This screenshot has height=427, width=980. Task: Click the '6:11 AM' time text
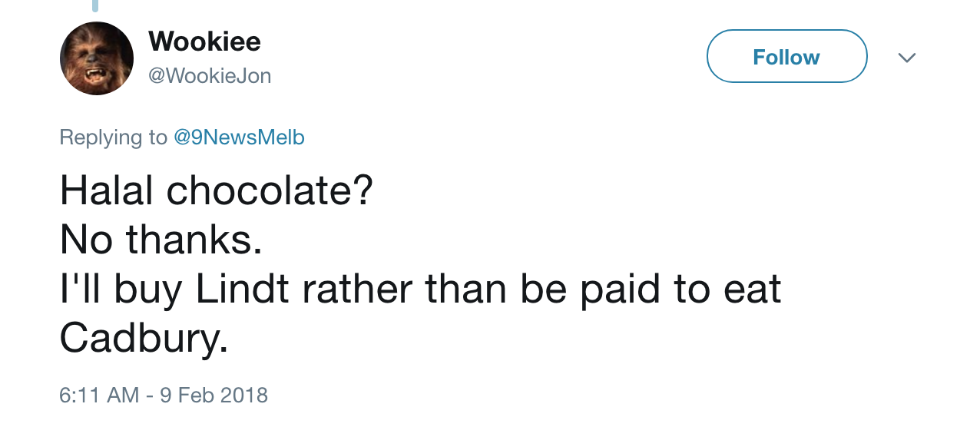[99, 396]
